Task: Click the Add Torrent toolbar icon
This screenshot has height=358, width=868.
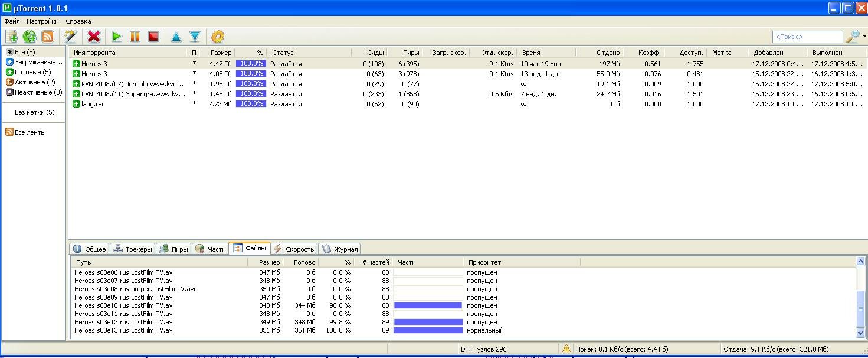Action: (x=12, y=37)
